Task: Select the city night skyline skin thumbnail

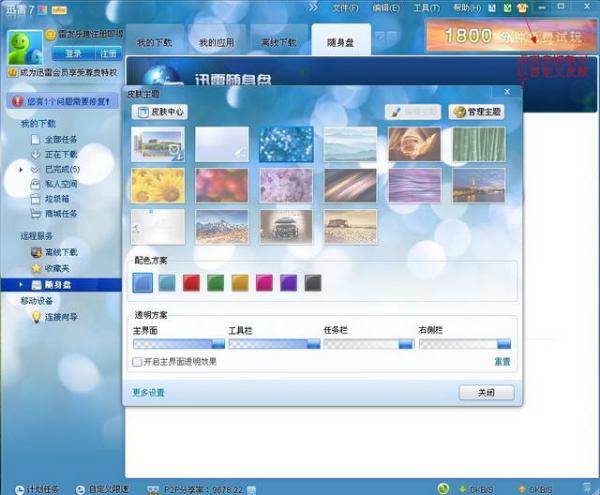Action: click(x=479, y=186)
